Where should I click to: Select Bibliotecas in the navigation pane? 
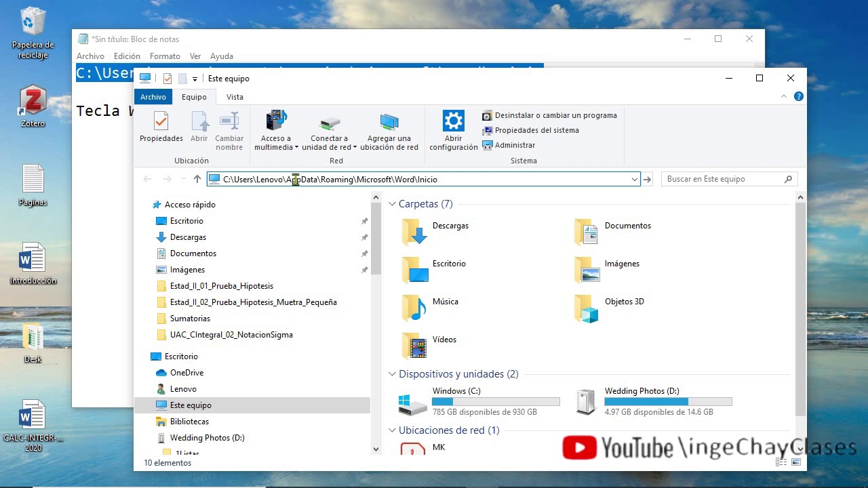coord(189,422)
